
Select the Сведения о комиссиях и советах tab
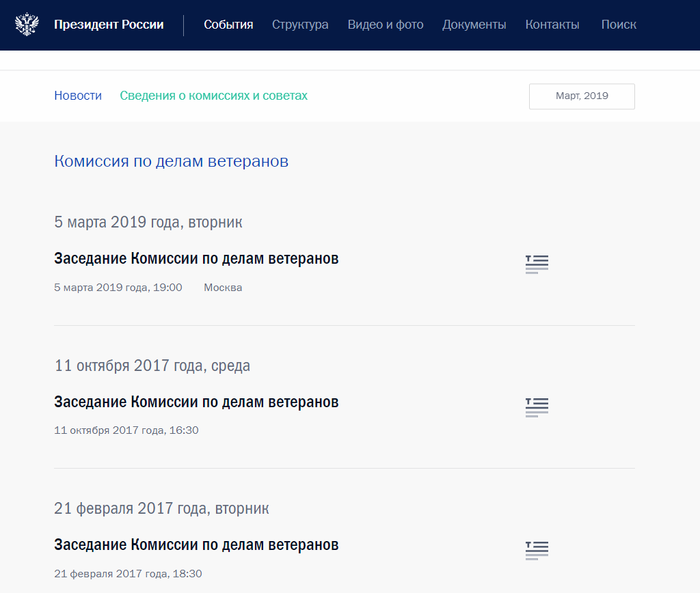pyautogui.click(x=213, y=96)
